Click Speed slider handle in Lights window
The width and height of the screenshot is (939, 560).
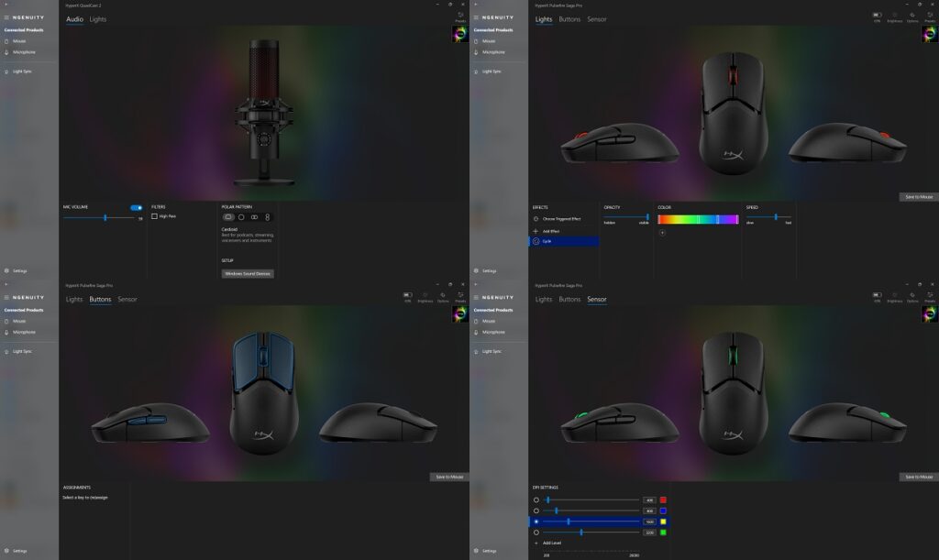point(776,217)
